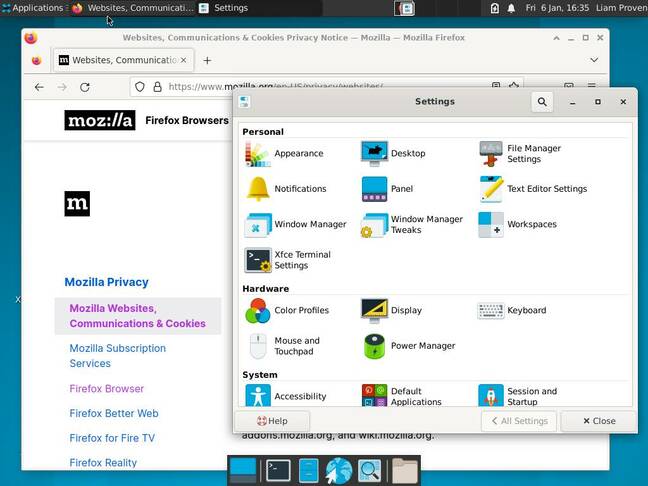Open Power Manager settings

tap(410, 346)
